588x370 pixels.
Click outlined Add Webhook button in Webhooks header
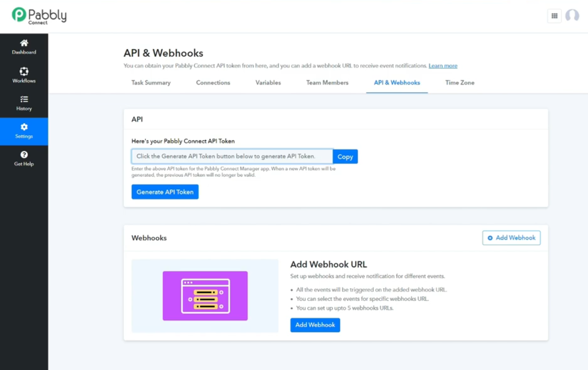click(511, 238)
